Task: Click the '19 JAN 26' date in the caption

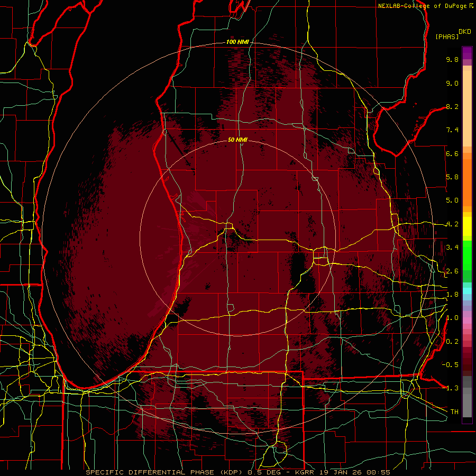Action: [340, 472]
